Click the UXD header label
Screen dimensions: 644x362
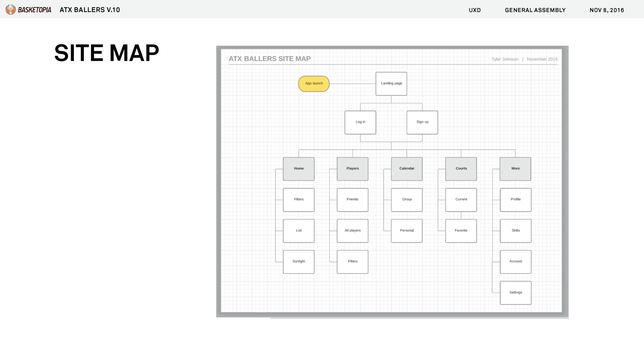point(475,10)
